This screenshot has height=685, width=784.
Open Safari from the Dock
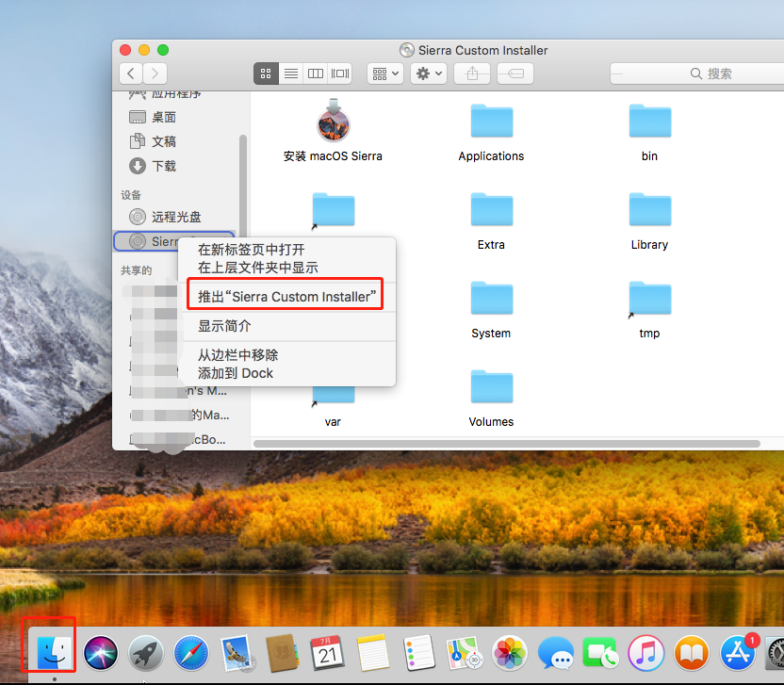191,653
